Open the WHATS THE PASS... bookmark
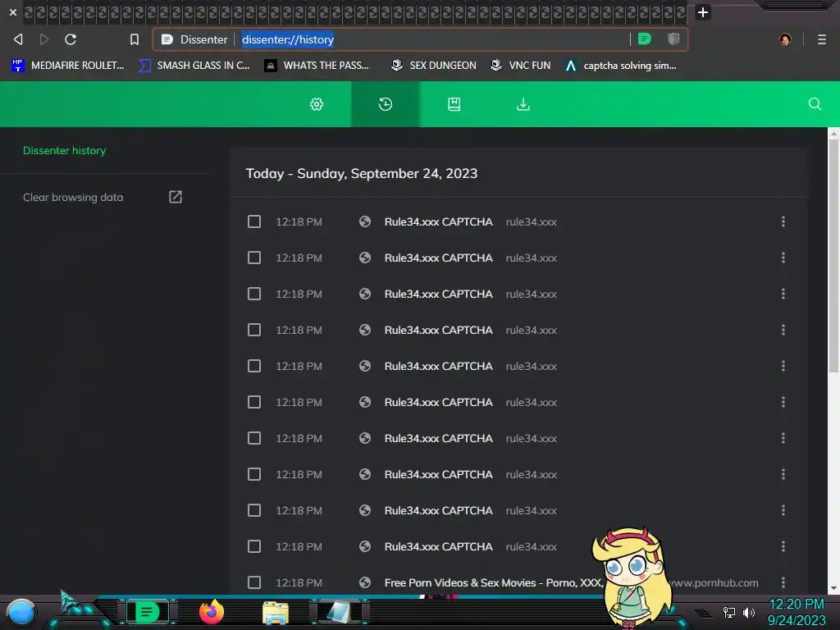The image size is (840, 630). click(317, 66)
